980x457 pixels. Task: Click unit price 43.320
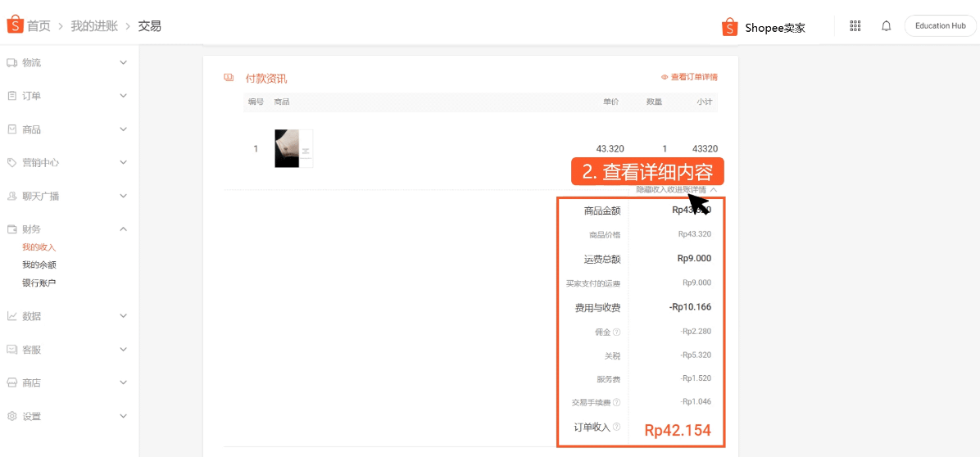click(610, 148)
